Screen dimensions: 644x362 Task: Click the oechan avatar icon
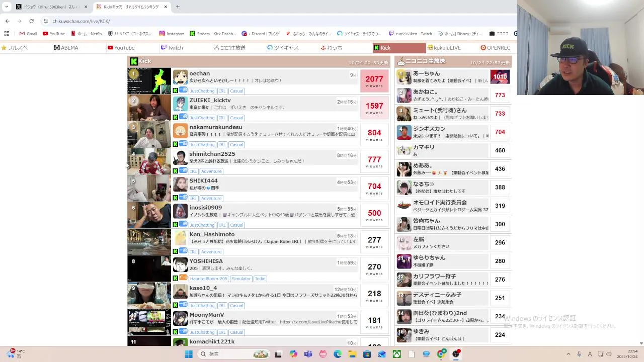point(180,77)
